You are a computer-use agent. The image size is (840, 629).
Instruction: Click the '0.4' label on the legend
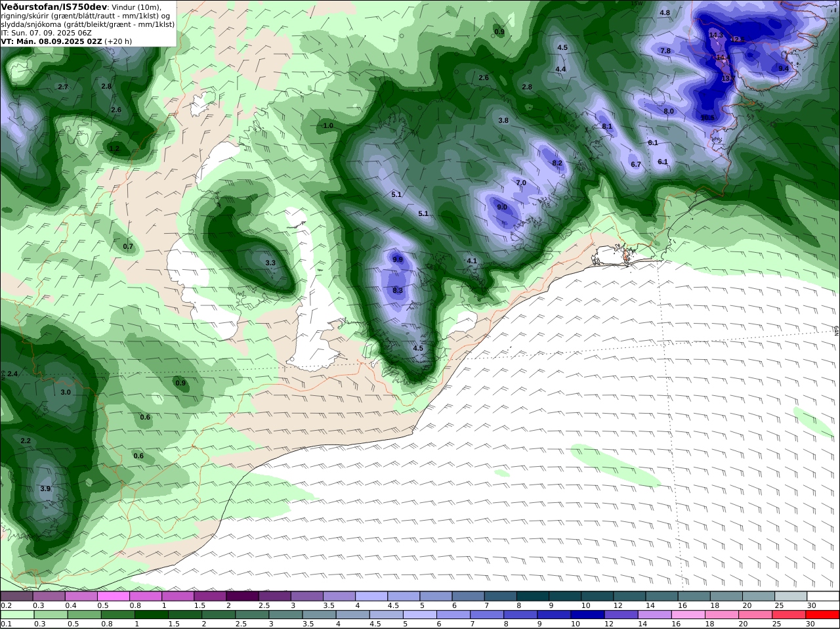71,605
